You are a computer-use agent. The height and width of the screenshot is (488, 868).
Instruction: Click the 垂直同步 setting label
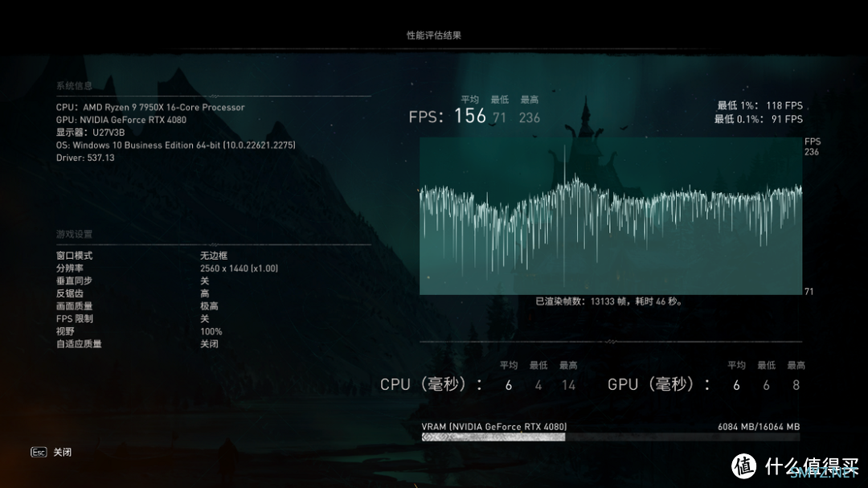coord(74,281)
